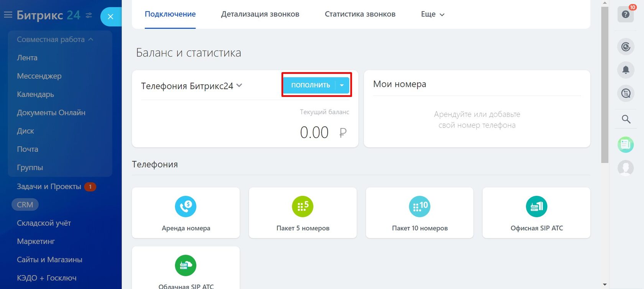This screenshot has height=289, width=644.
Task: Click the Офисная SIP АТС card label
Action: click(537, 228)
